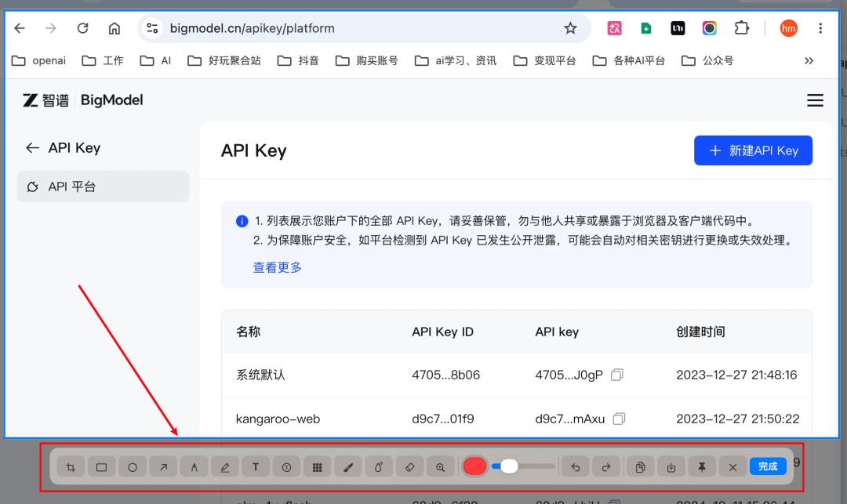This screenshot has height=504, width=847.
Task: Select the blur droplet tool
Action: point(379,467)
